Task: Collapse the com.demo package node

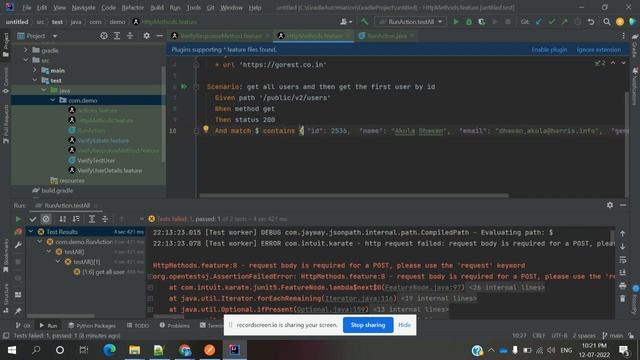Action: point(53,100)
